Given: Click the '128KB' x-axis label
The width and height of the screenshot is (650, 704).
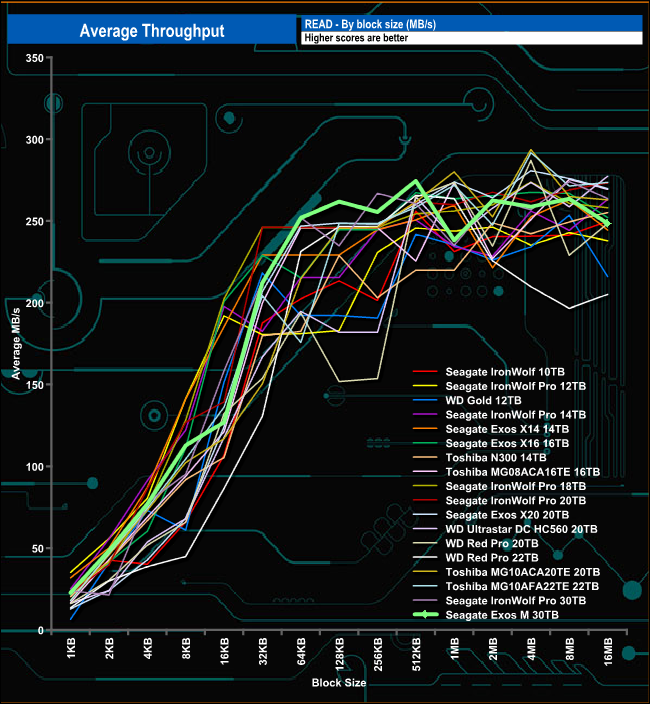Looking at the screenshot, I should point(340,655).
